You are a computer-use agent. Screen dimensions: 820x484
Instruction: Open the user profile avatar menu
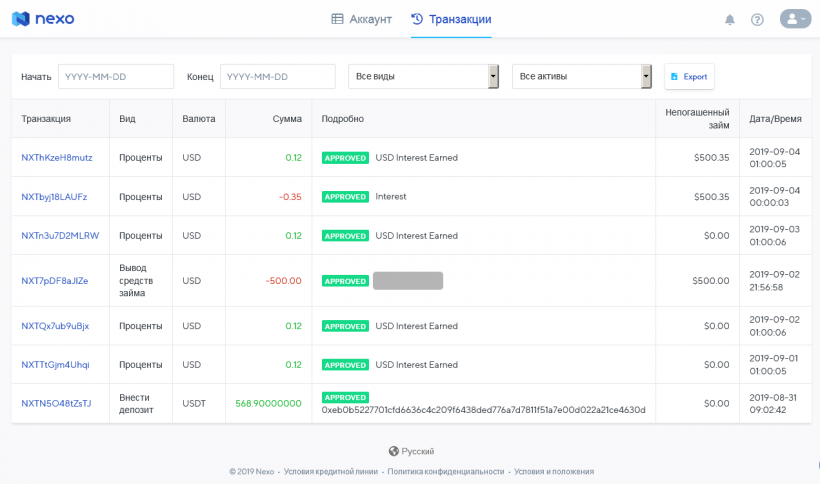(795, 19)
